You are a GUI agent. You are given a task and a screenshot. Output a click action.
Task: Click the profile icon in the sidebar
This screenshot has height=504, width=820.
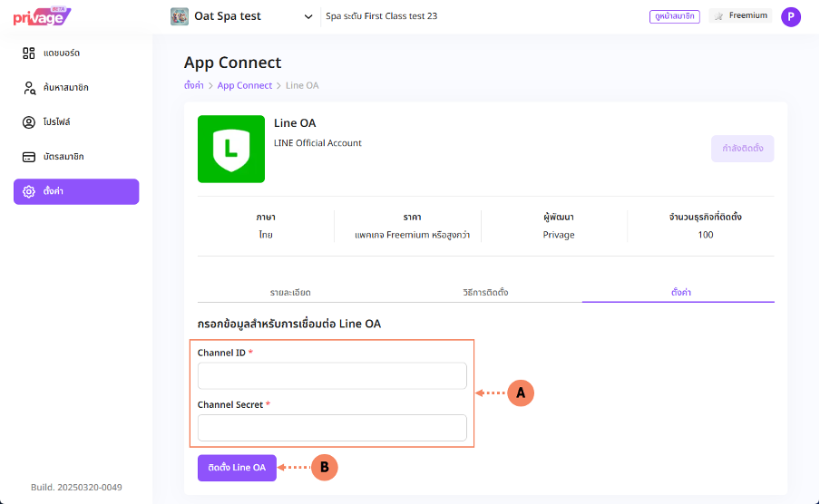[29, 122]
